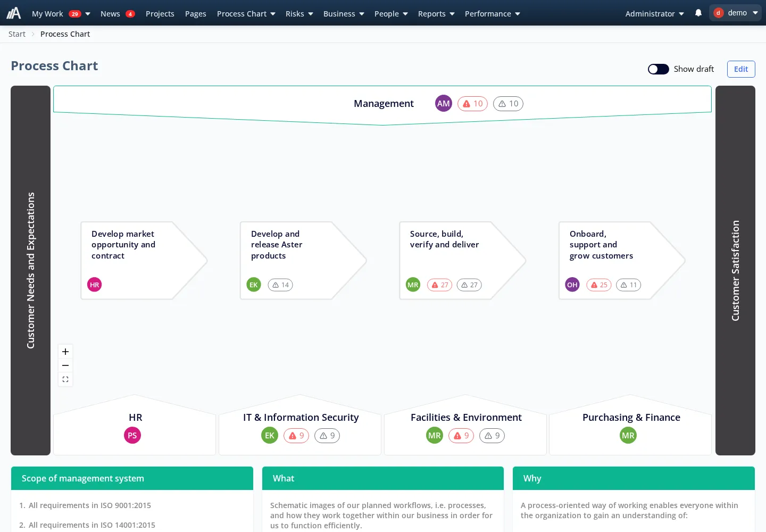Select the Purchasing & Finance process box
Image resolution: width=766 pixels, height=532 pixels.
click(630, 425)
